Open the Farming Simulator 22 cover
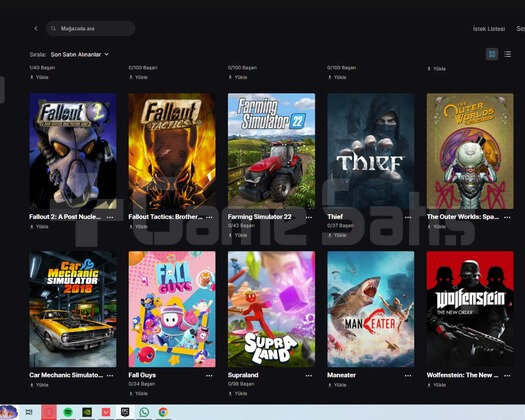This screenshot has height=420, width=525. pos(272,151)
